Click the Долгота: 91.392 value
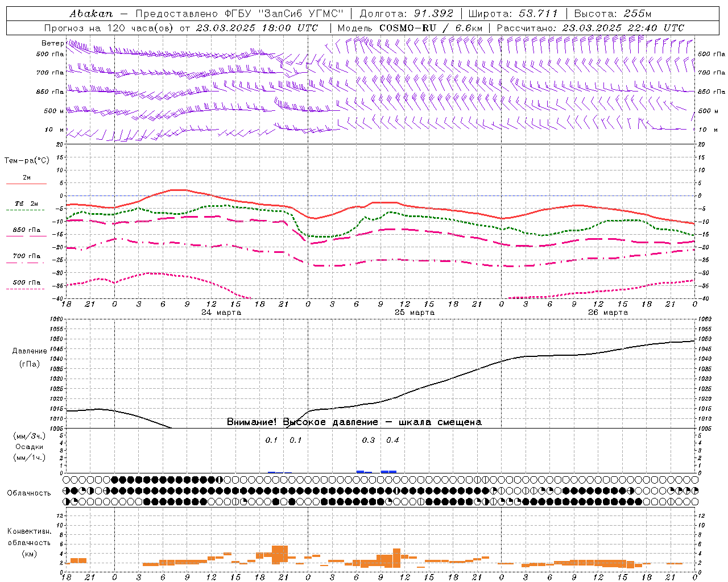 point(407,14)
